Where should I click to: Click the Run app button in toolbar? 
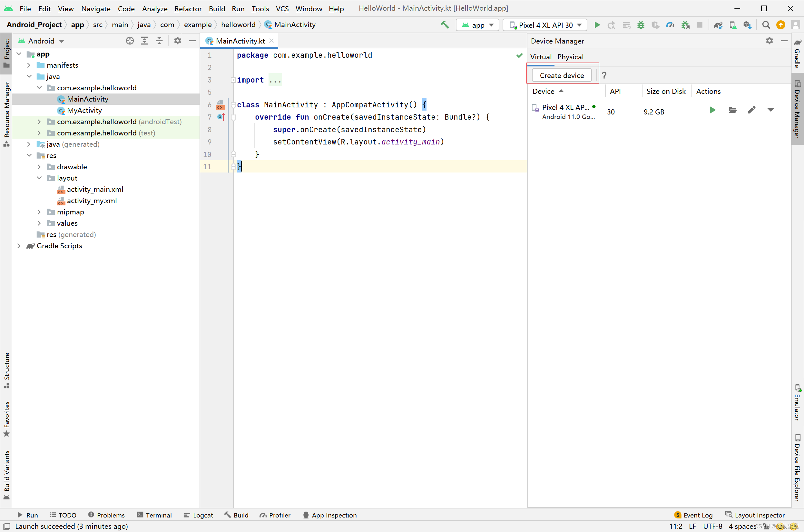pyautogui.click(x=597, y=25)
